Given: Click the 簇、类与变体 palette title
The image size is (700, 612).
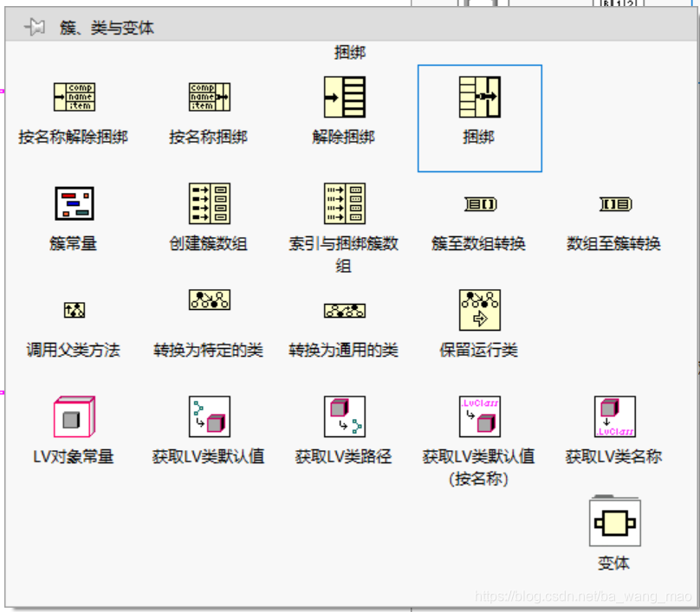Looking at the screenshot, I should [x=107, y=28].
